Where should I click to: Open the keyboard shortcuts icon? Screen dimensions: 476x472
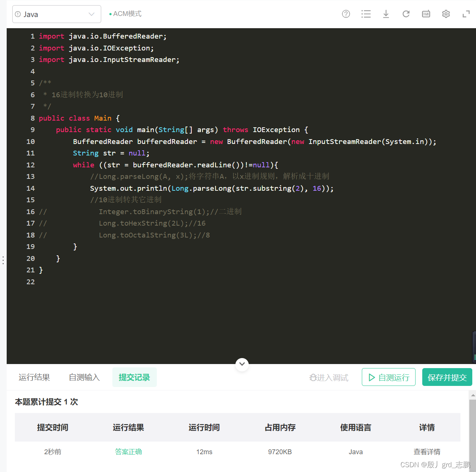click(x=426, y=14)
